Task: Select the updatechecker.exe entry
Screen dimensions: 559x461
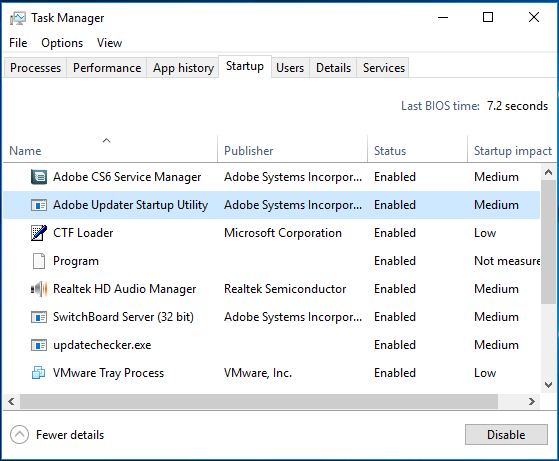Action: click(272, 345)
